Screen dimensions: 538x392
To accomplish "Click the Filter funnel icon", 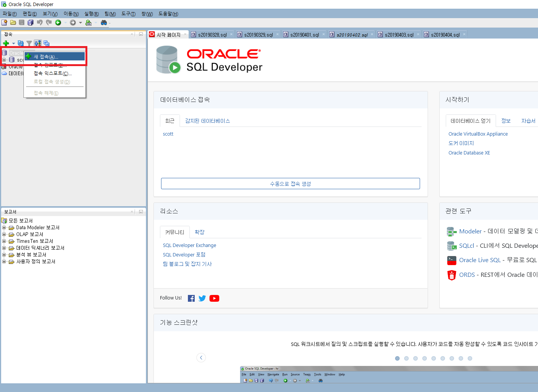I will pyautogui.click(x=29, y=43).
